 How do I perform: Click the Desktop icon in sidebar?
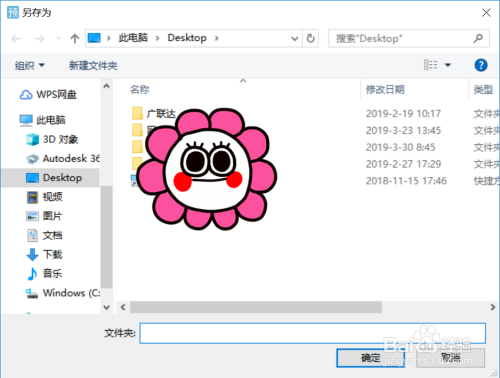(x=32, y=178)
